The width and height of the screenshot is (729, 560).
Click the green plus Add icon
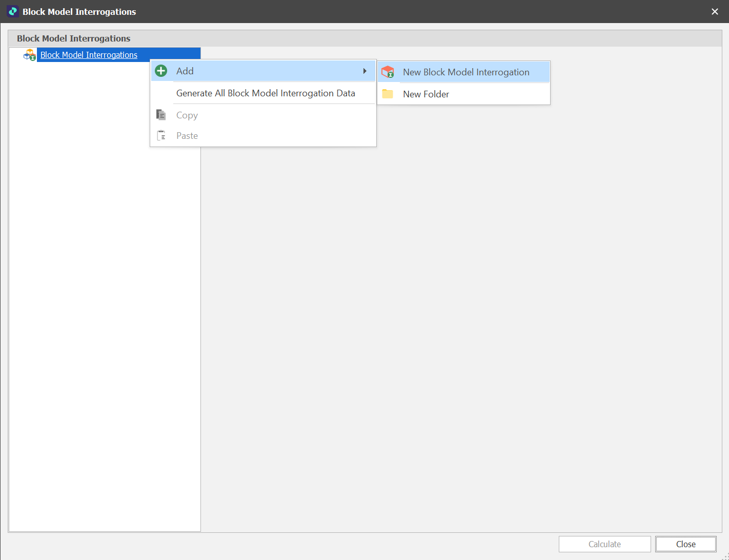(161, 71)
